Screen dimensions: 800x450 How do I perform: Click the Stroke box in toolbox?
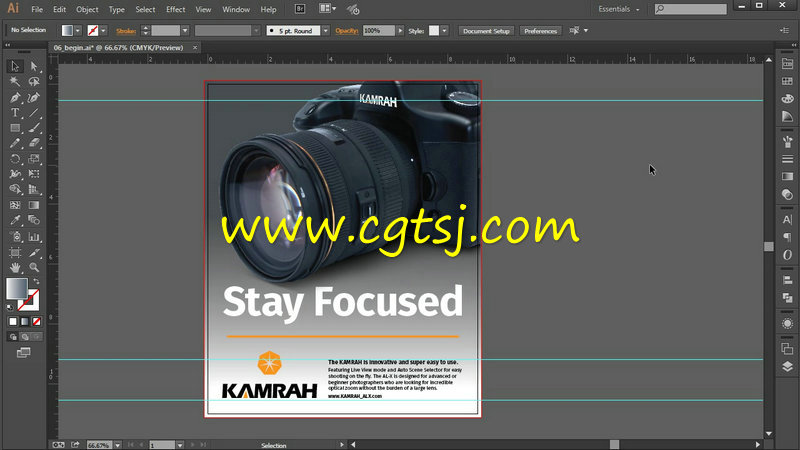[30, 301]
